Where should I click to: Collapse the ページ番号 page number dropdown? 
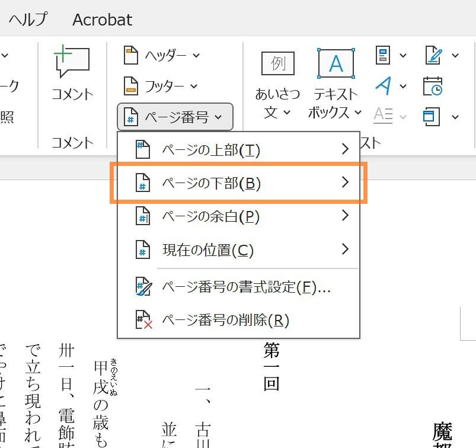[175, 117]
